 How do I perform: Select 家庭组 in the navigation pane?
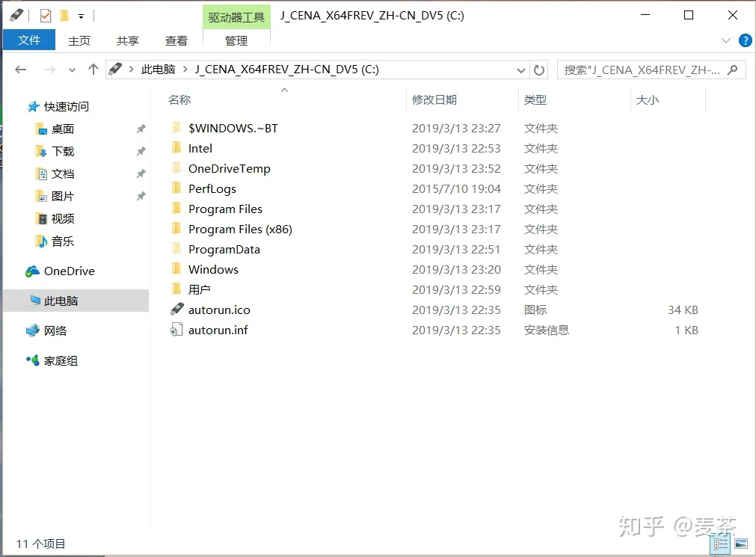pyautogui.click(x=61, y=360)
